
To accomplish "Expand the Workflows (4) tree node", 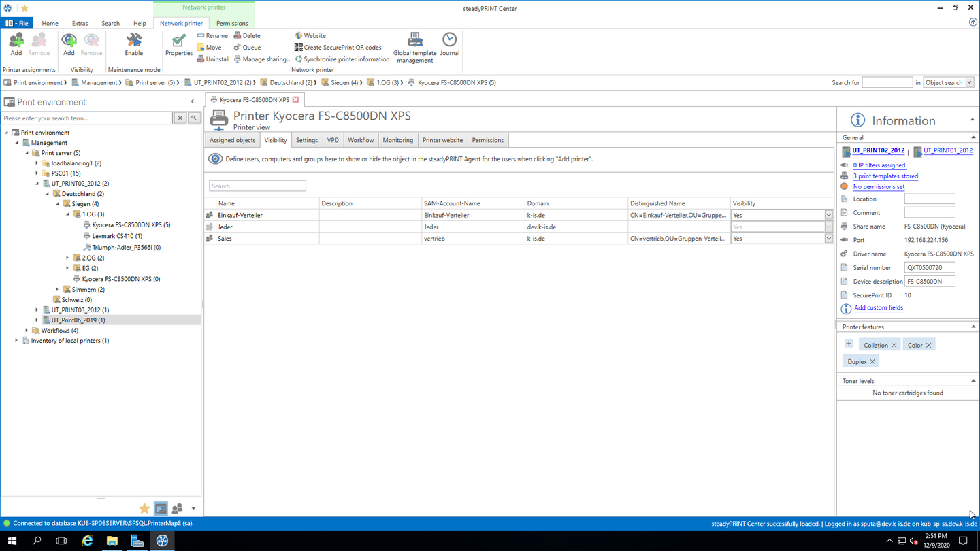I will pyautogui.click(x=27, y=331).
